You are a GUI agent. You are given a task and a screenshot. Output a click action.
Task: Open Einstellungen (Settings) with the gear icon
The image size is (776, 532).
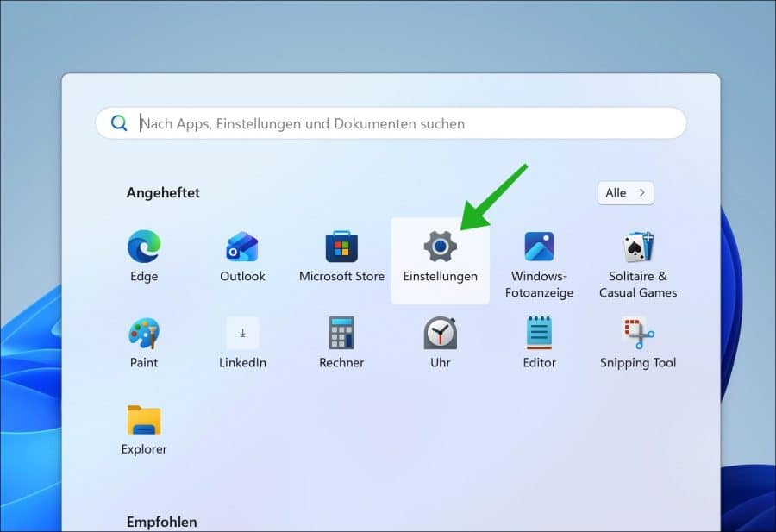pyautogui.click(x=440, y=247)
